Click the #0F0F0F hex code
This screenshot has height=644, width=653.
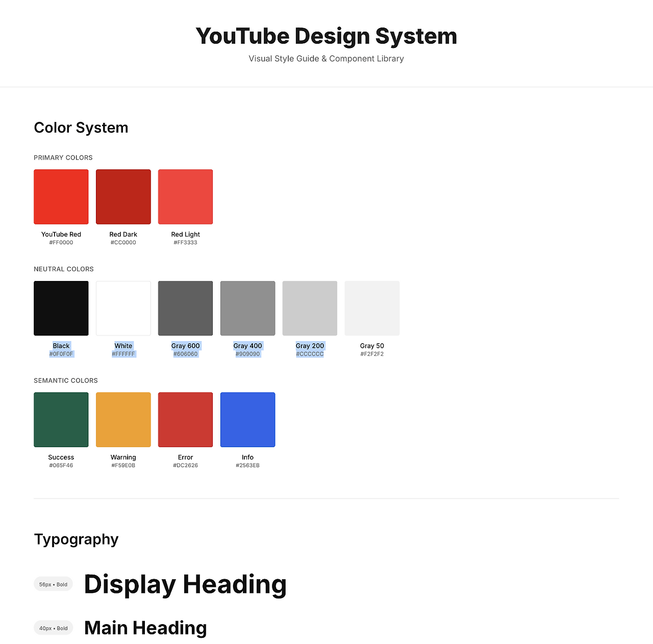[x=61, y=354]
